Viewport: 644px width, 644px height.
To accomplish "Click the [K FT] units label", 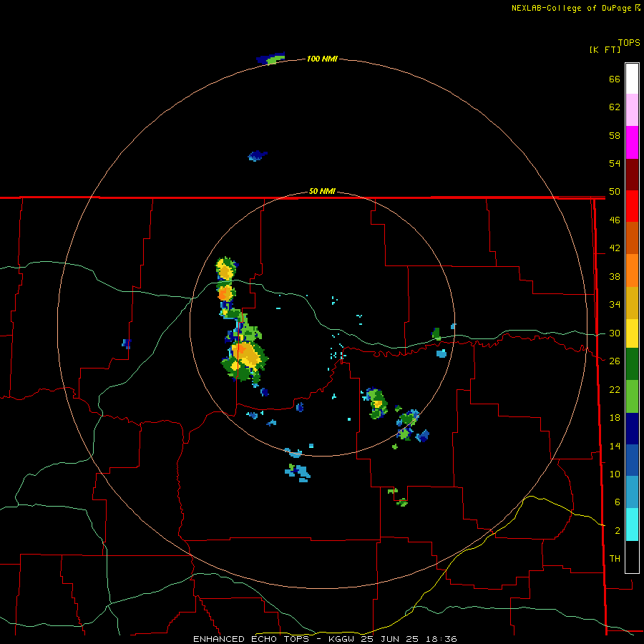I will pos(605,49).
